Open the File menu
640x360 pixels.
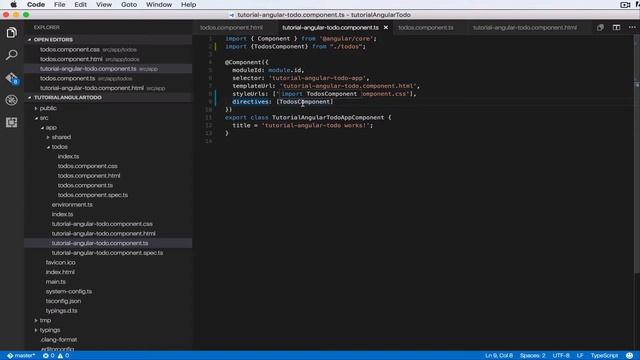60,4
